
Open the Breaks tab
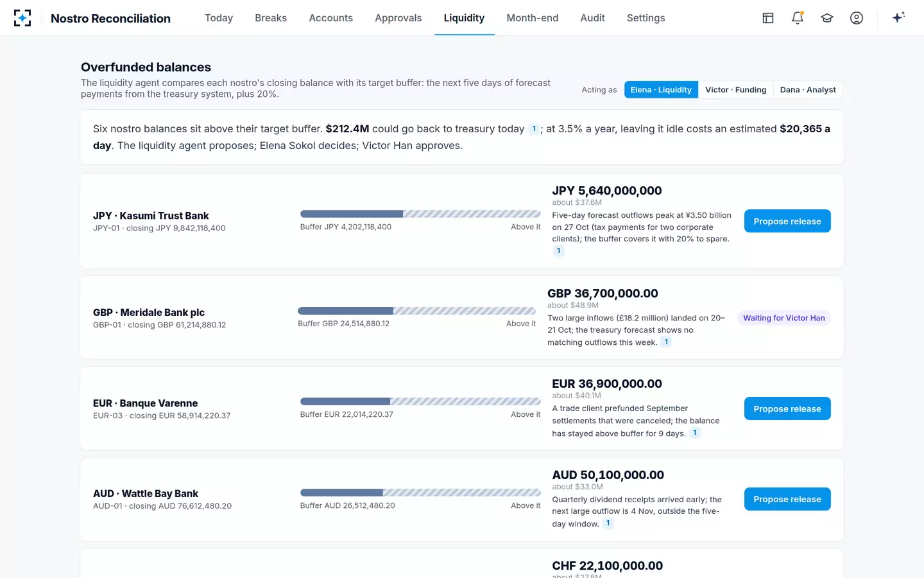pos(271,18)
